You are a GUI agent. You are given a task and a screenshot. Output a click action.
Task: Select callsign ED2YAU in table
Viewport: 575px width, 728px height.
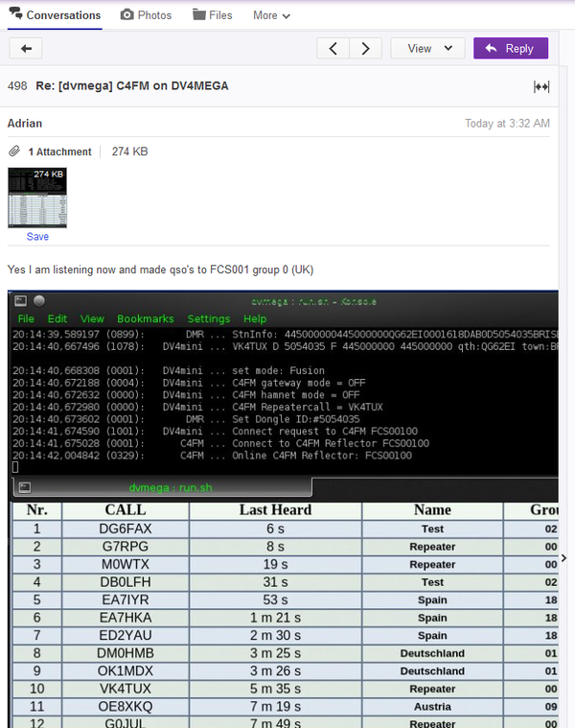click(126, 635)
